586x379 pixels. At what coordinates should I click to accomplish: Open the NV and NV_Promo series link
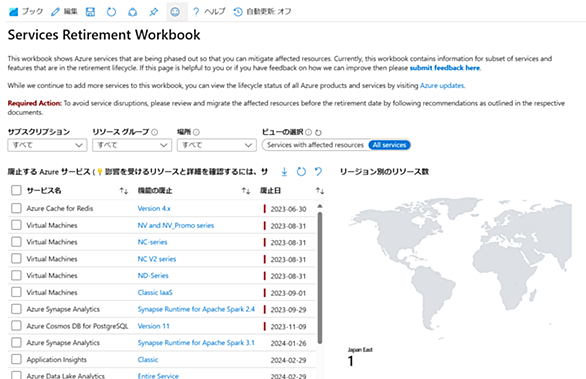(x=176, y=225)
